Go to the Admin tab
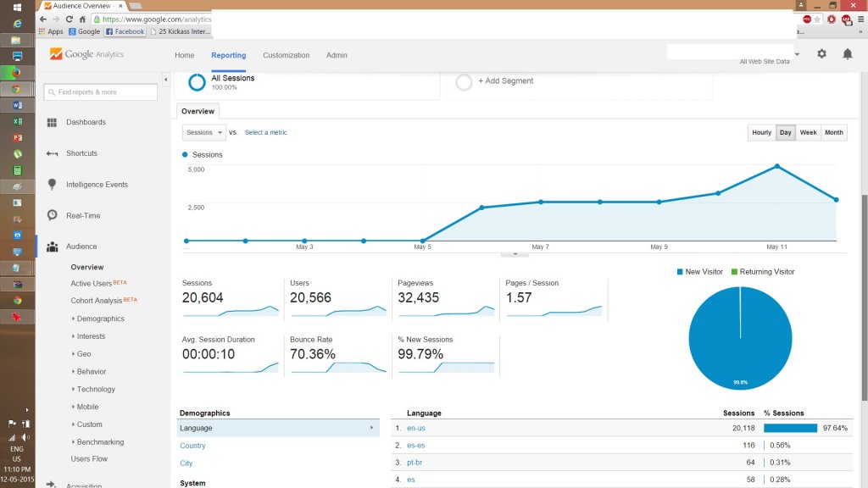The image size is (868, 488). click(x=337, y=55)
